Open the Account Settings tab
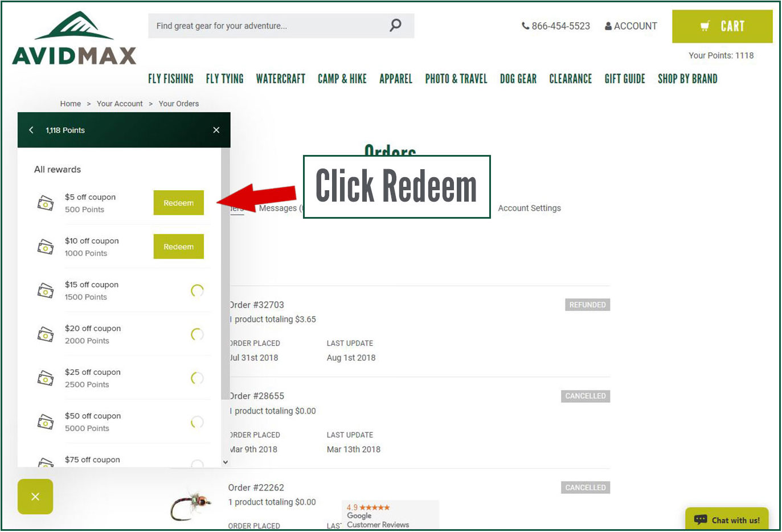 click(x=529, y=208)
